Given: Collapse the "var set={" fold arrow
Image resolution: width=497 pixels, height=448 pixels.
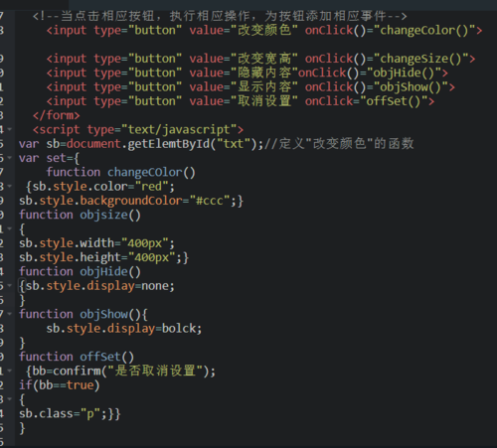Looking at the screenshot, I should click(x=9, y=158).
